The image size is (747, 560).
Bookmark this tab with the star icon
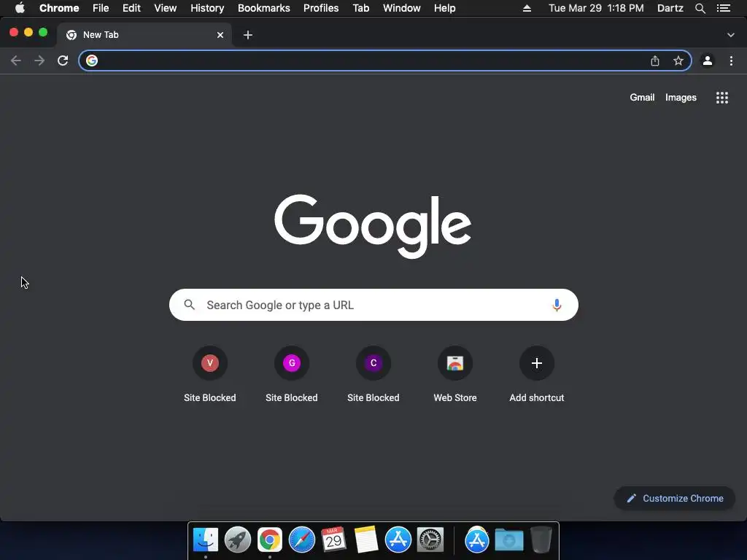point(678,61)
